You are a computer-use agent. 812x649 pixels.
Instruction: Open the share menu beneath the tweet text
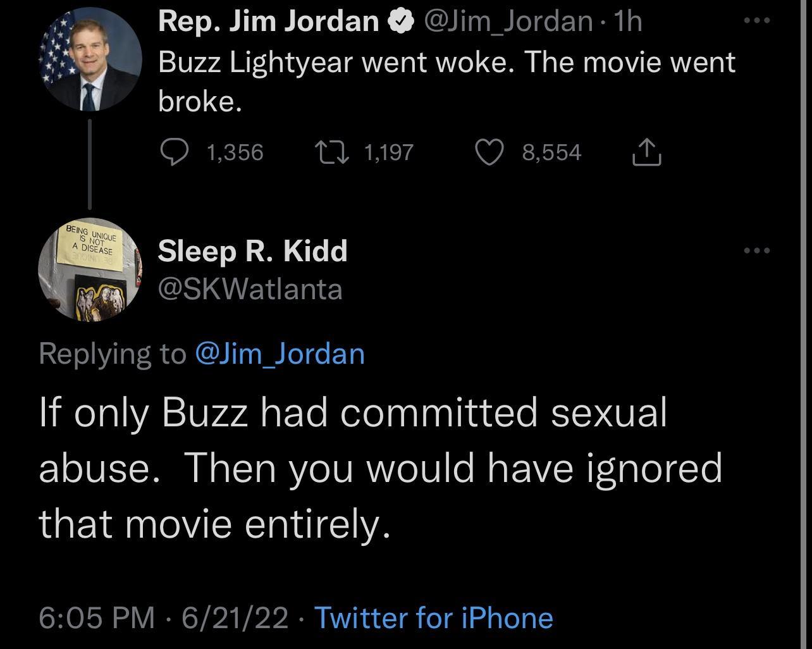[646, 151]
